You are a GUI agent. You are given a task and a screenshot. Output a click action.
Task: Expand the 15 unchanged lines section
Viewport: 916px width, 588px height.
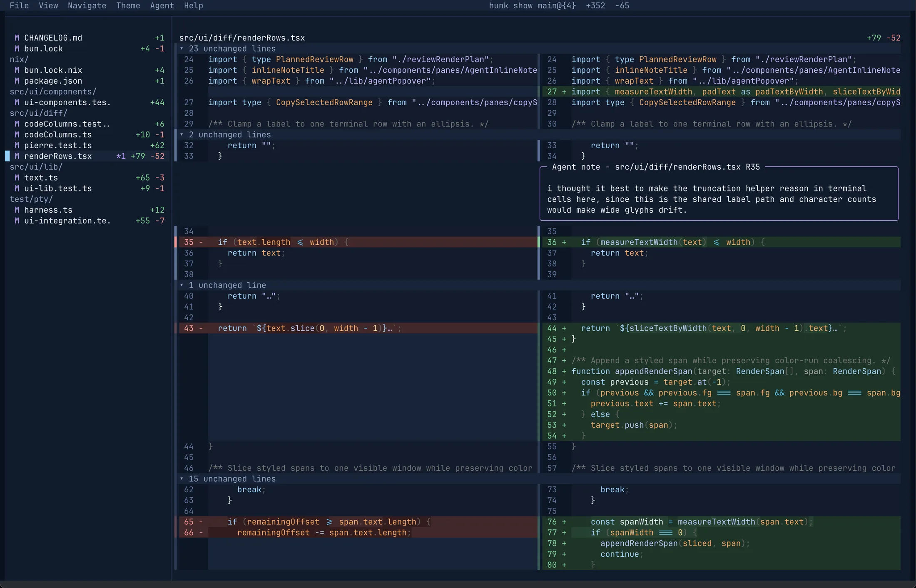pos(540,479)
